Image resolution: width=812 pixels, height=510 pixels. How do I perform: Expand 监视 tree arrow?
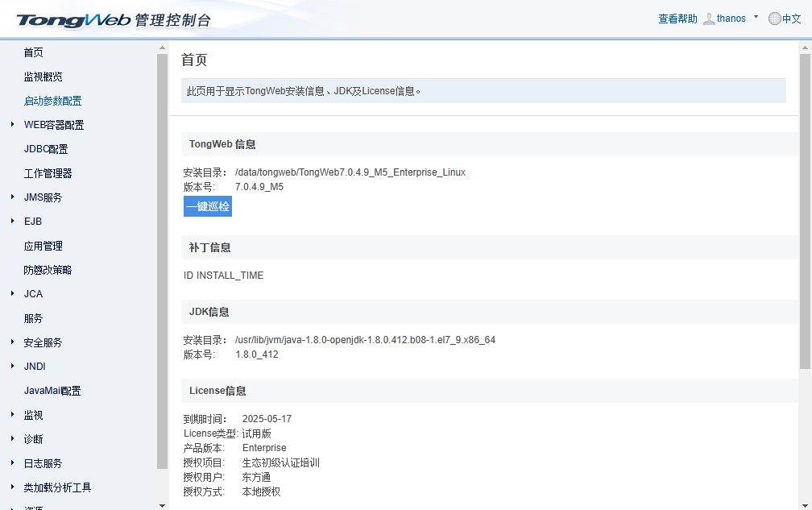12,414
